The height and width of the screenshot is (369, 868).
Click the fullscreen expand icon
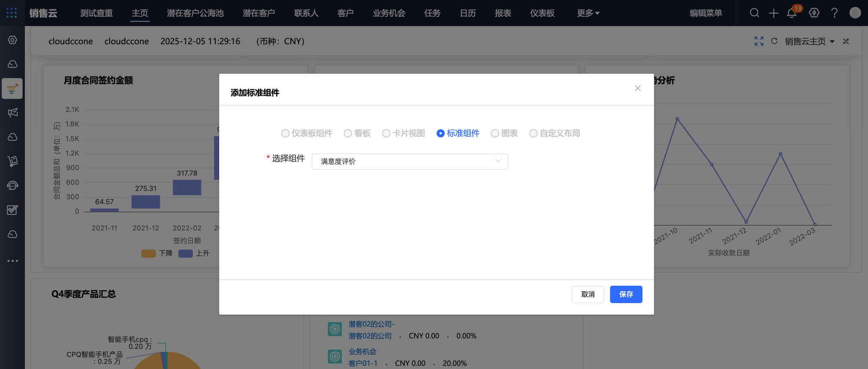click(759, 41)
